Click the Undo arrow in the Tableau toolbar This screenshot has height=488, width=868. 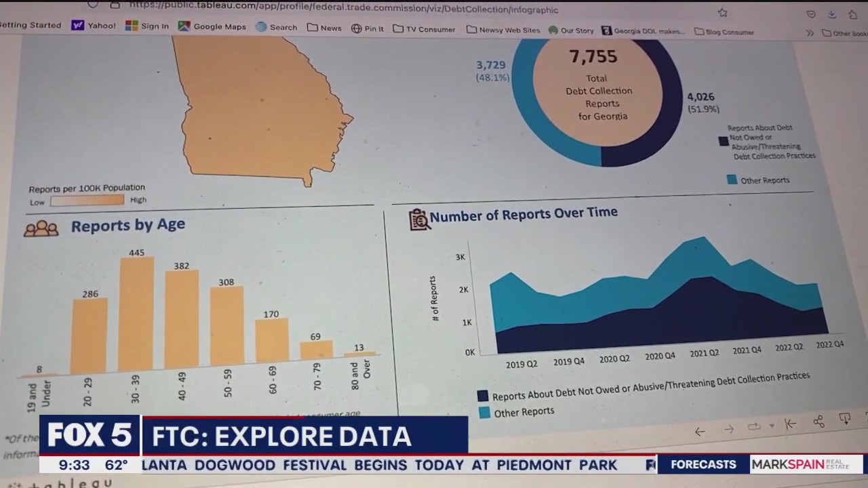click(x=700, y=432)
